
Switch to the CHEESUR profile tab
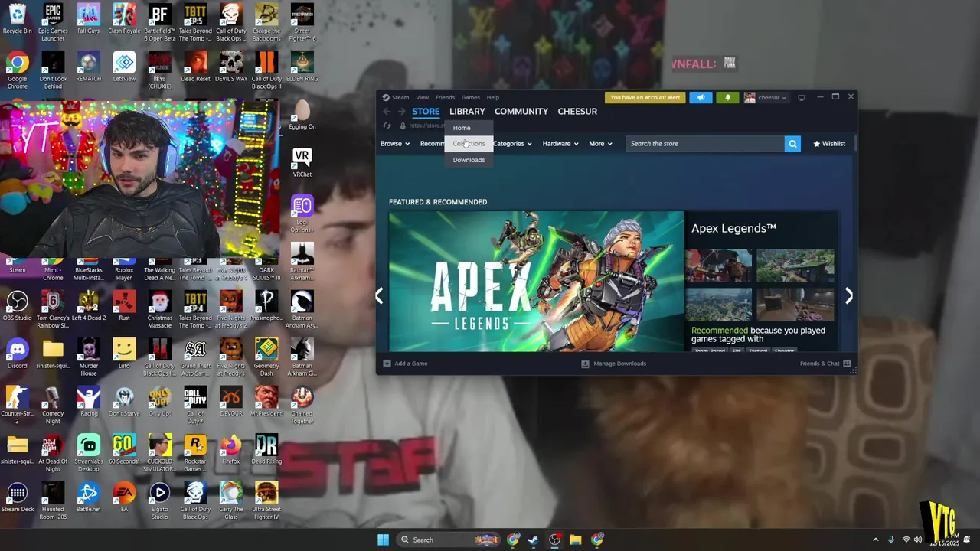tap(577, 112)
